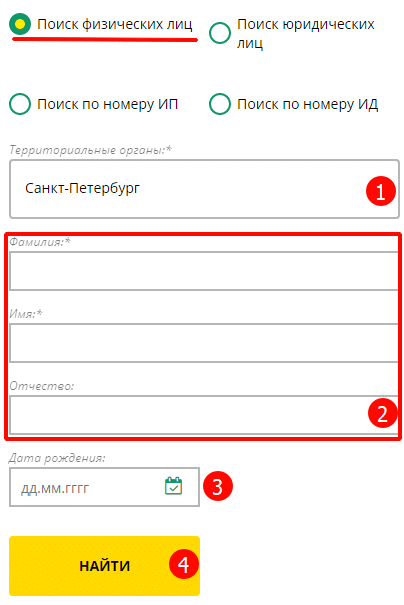Click the Поиск по номеру ИП label
404x605 pixels.
(108, 104)
